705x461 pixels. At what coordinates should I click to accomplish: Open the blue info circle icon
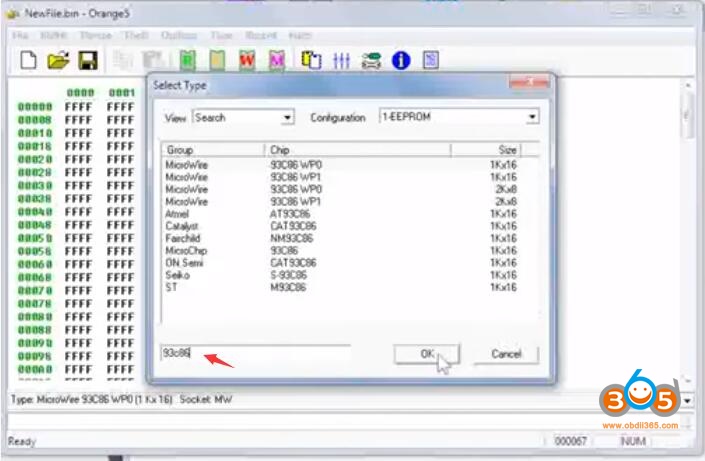(x=401, y=60)
